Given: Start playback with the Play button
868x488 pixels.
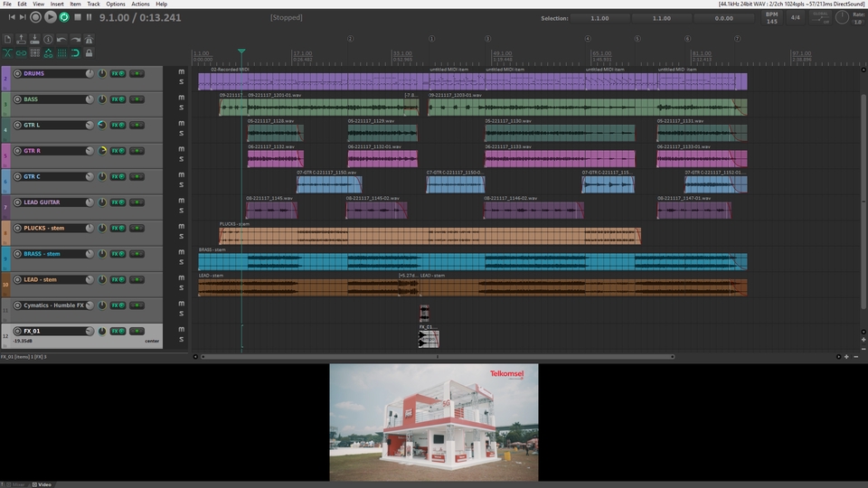Looking at the screenshot, I should pos(50,17).
